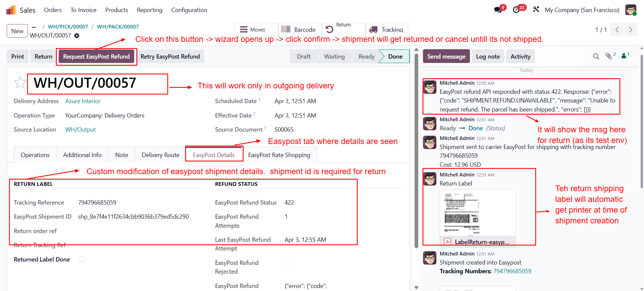The image size is (644, 291).
Task: Open WH/PICK/00007 breadcrumb link
Action: pyautogui.click(x=68, y=27)
